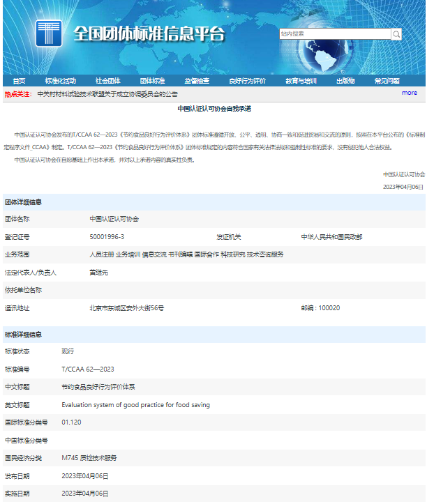The image size is (427, 504).
Task: Open the 监督抽查 menu item
Action: click(197, 81)
